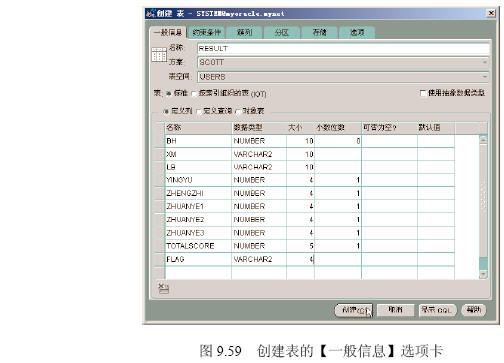Click the delete row icon below the grid
504x363 pixels.
pos(163,288)
